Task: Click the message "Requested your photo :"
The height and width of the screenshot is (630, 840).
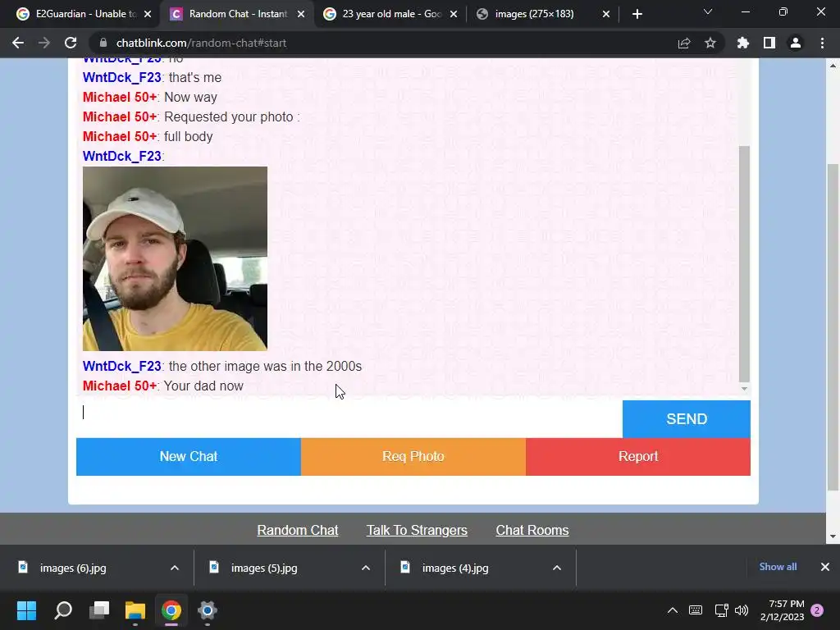Action: (x=232, y=116)
